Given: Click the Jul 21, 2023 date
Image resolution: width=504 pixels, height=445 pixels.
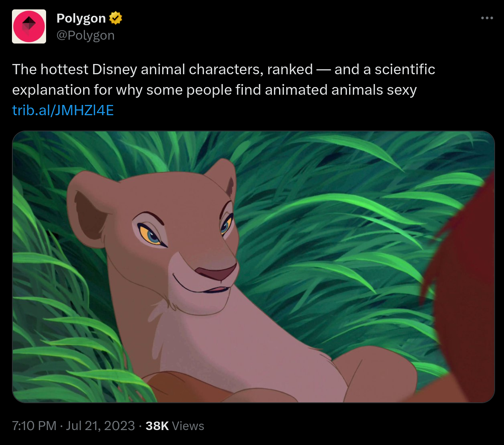Looking at the screenshot, I should (x=100, y=426).
